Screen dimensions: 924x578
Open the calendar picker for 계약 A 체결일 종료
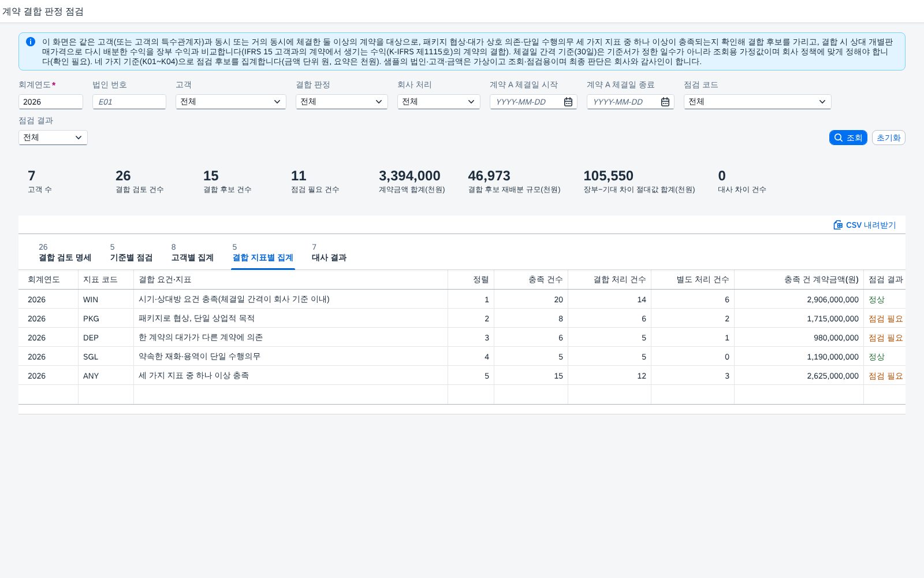pyautogui.click(x=665, y=102)
